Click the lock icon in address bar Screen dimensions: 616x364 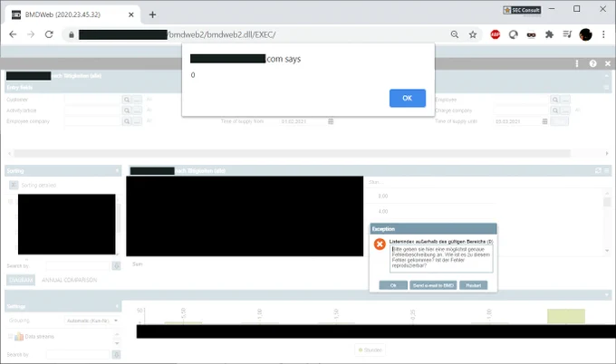tap(71, 34)
